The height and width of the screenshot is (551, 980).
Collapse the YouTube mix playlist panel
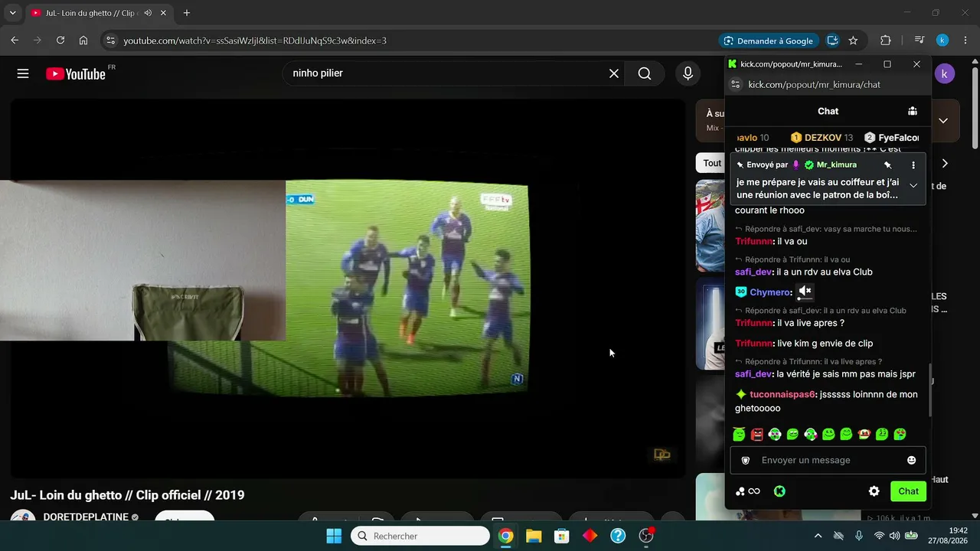click(943, 120)
